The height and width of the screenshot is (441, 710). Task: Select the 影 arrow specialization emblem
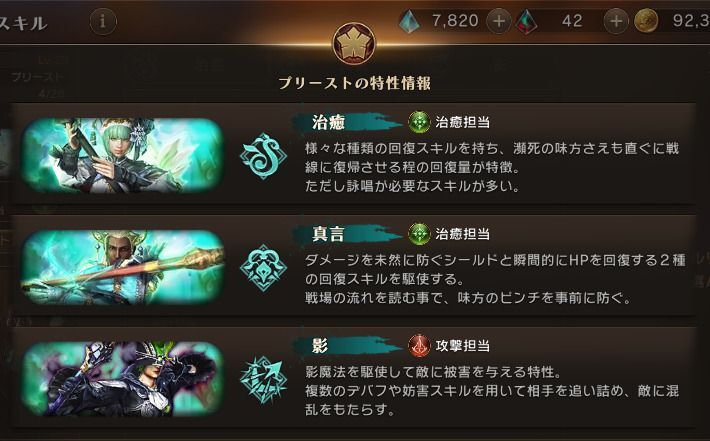pos(263,379)
